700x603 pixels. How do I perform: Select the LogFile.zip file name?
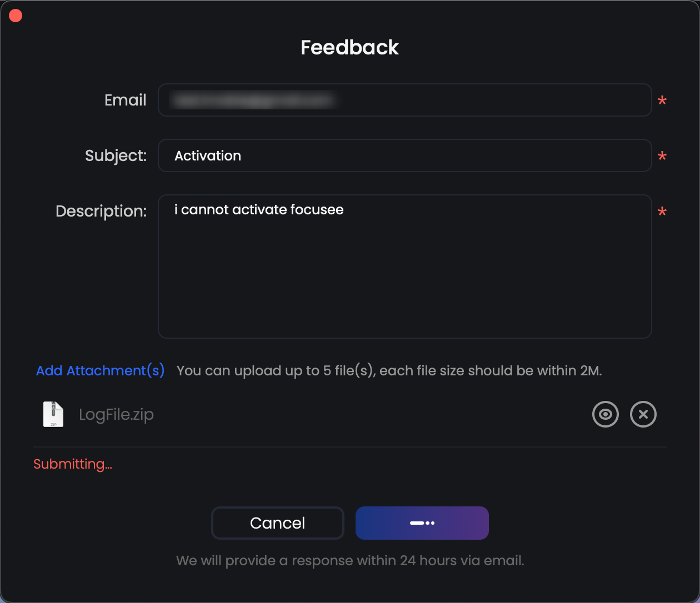pos(116,414)
